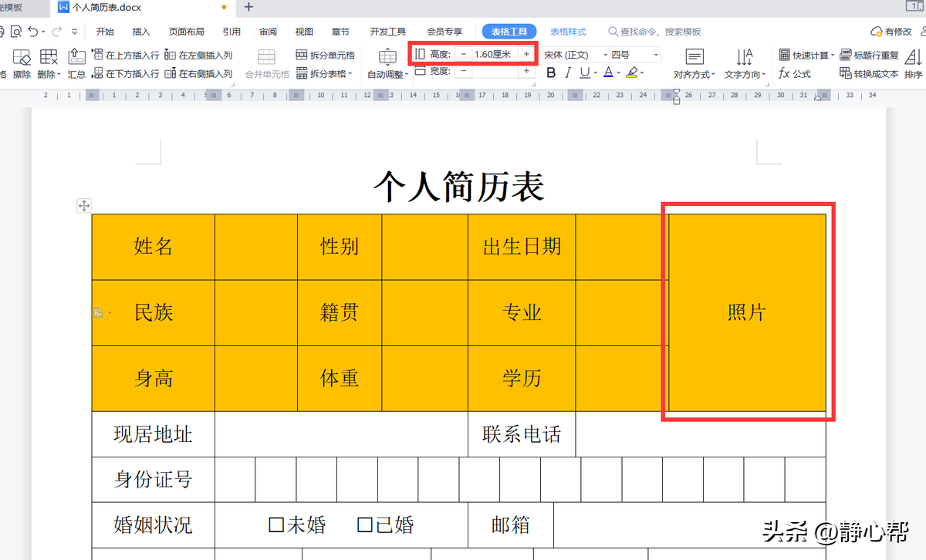This screenshot has height=560, width=926.
Task: Click the table move handle icon
Action: [x=84, y=205]
